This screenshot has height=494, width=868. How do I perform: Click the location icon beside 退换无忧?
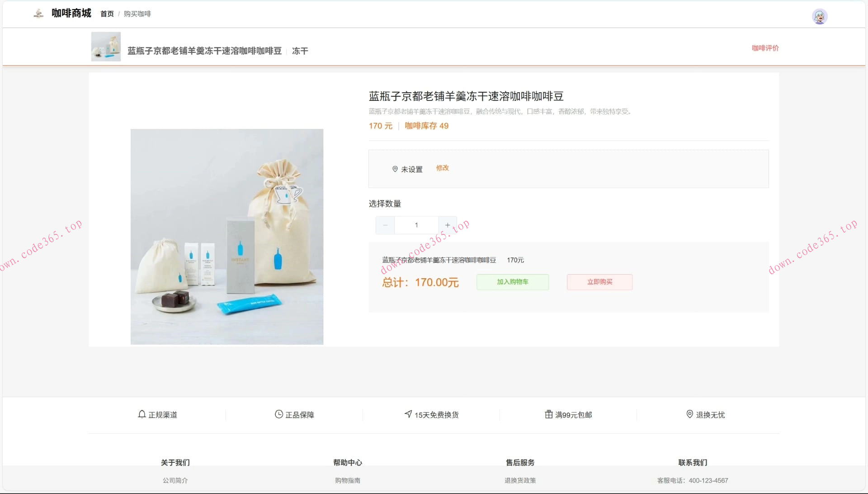pos(689,413)
